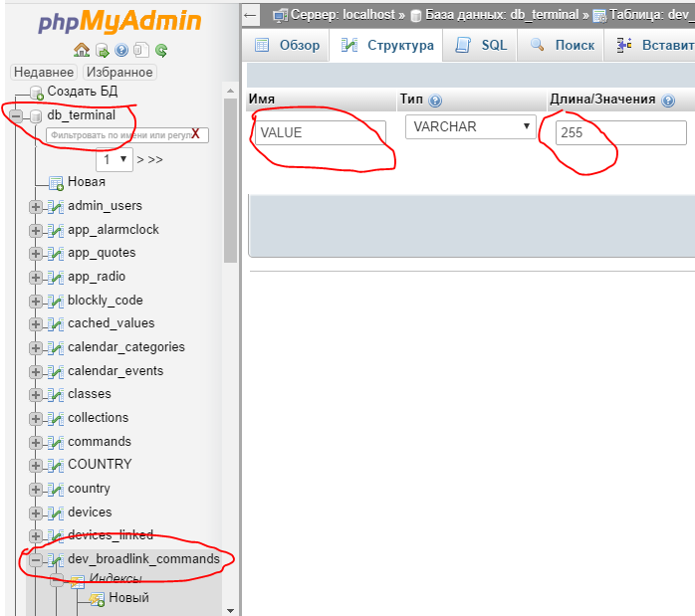Click structure icon of admin_users table
Viewport: 695px width, 616px height.
click(x=56, y=206)
